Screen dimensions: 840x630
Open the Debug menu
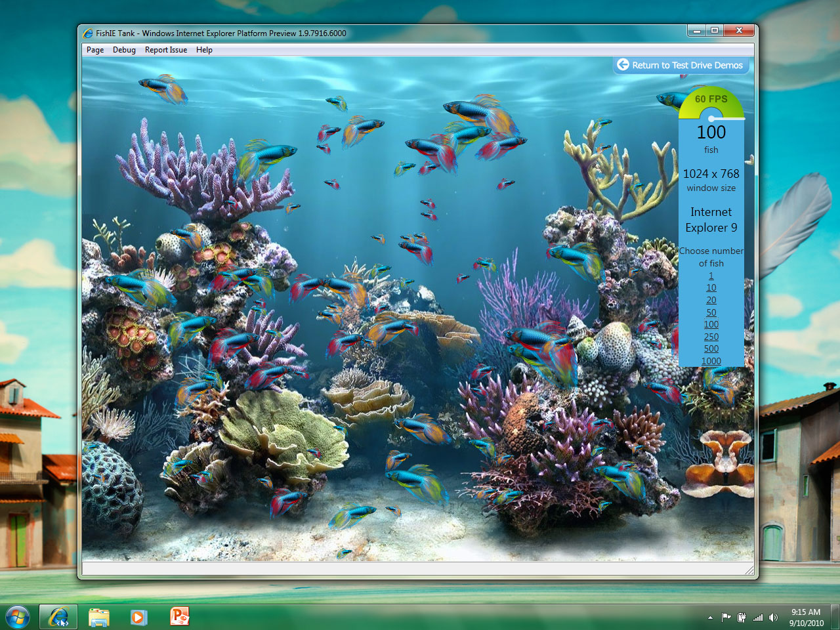(x=124, y=50)
